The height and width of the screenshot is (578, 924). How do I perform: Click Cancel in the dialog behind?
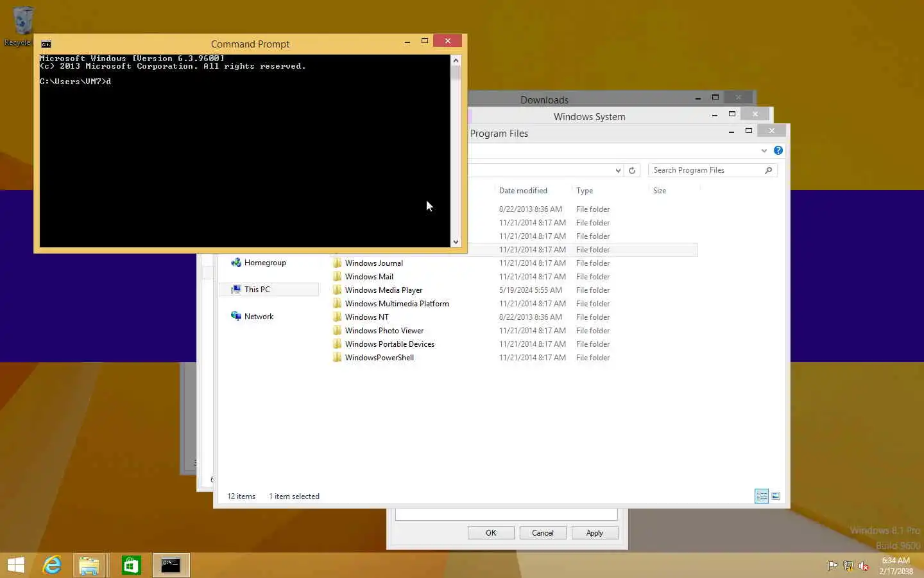(542, 533)
